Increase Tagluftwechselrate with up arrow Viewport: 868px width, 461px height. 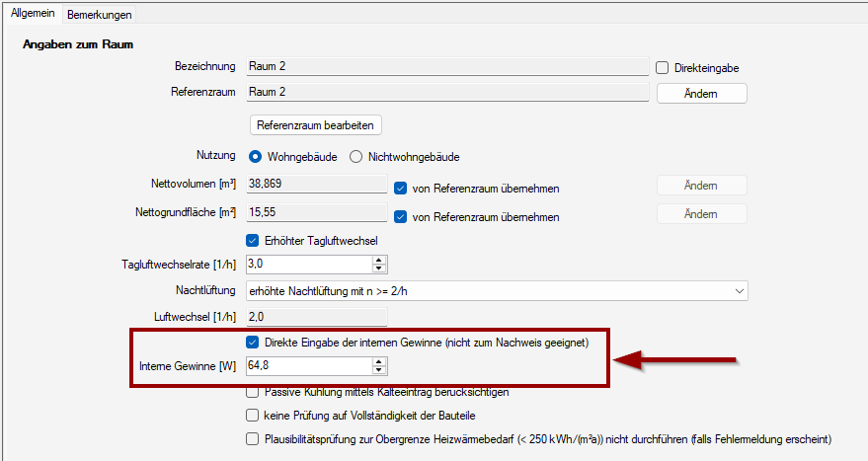tap(379, 261)
